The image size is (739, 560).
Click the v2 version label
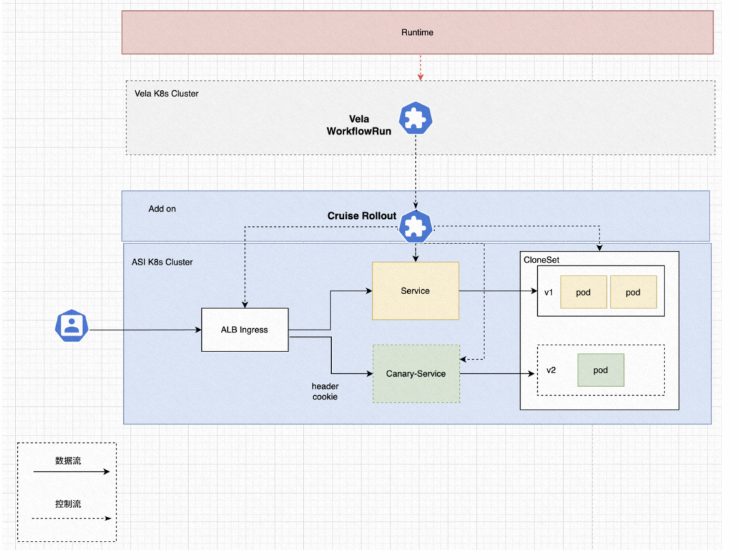551,370
